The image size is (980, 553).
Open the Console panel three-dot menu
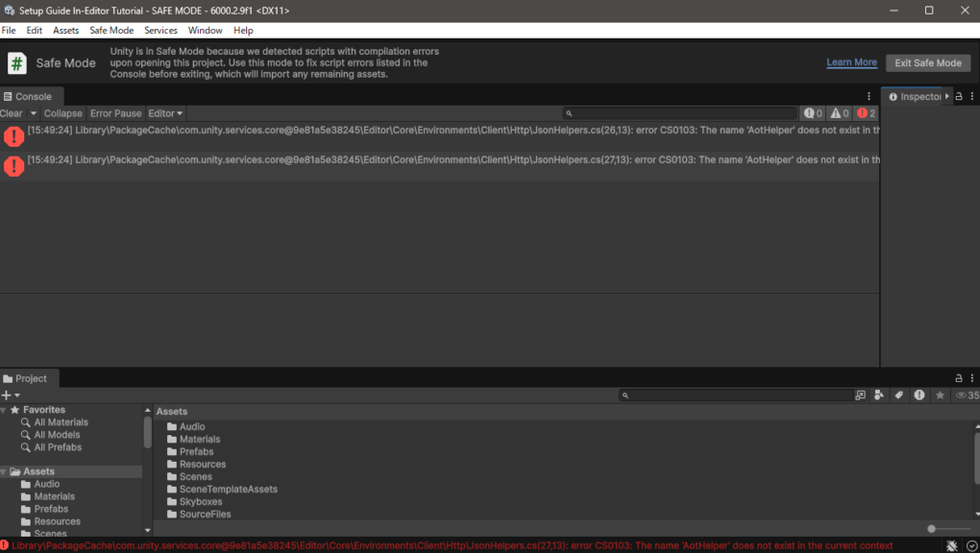(x=870, y=96)
